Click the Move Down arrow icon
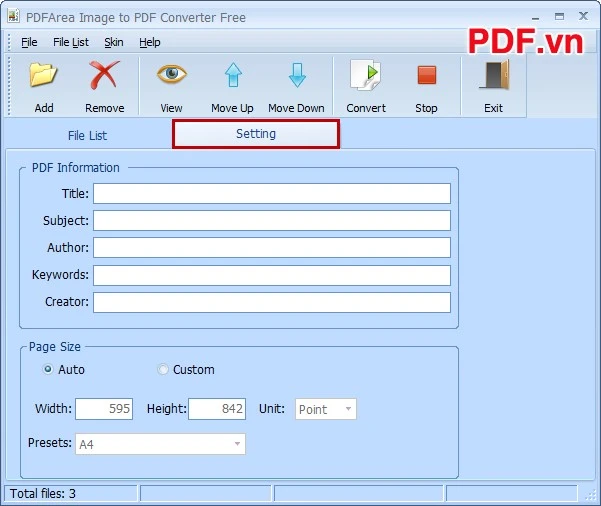The height and width of the screenshot is (506, 601). click(297, 75)
